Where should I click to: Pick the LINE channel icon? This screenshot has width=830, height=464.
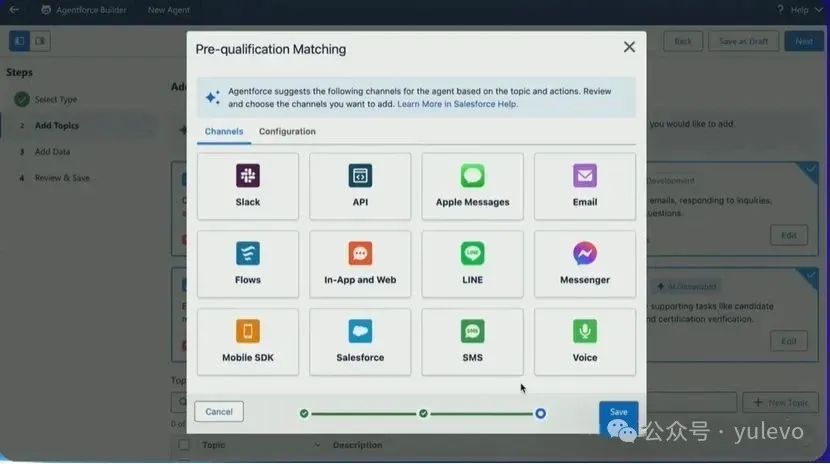click(x=472, y=253)
